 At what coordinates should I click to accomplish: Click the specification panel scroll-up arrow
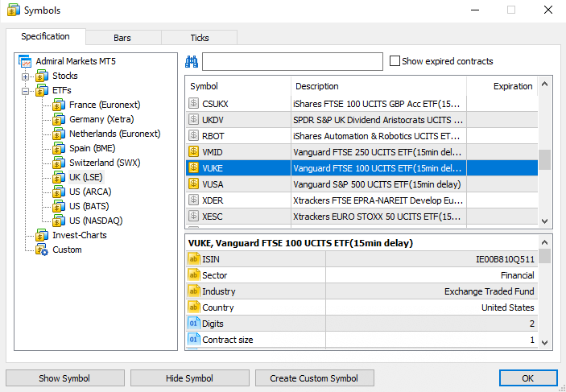click(x=545, y=242)
